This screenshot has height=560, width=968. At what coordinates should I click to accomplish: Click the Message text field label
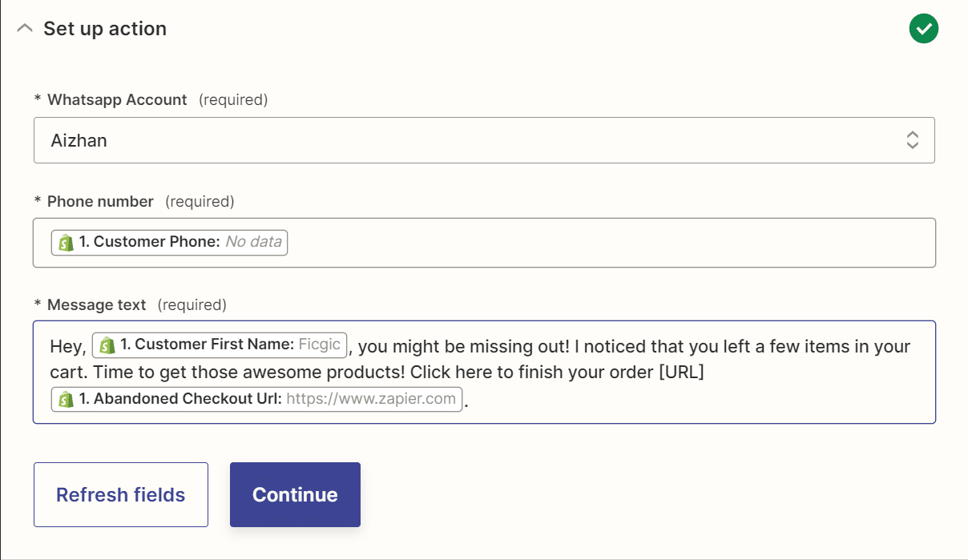[x=97, y=305]
